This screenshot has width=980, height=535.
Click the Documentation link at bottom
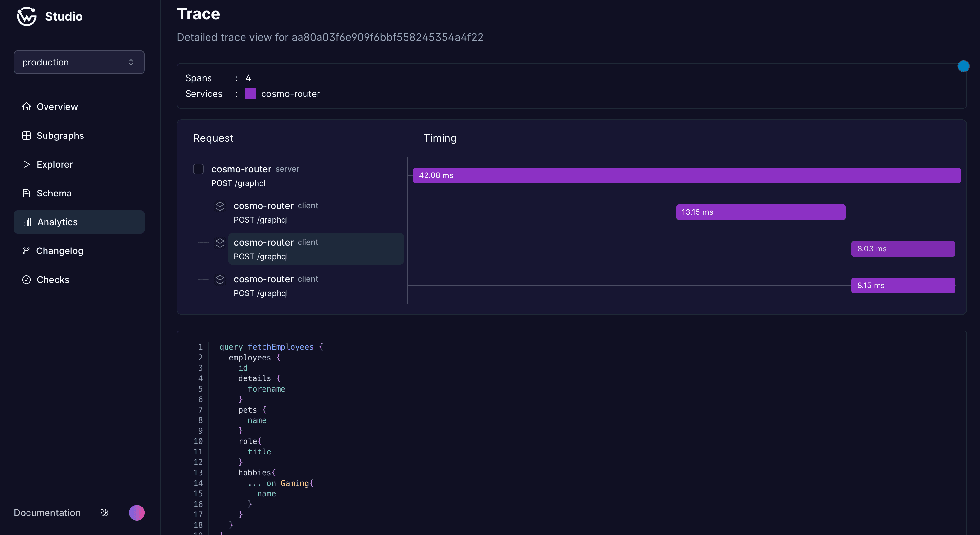(x=47, y=512)
